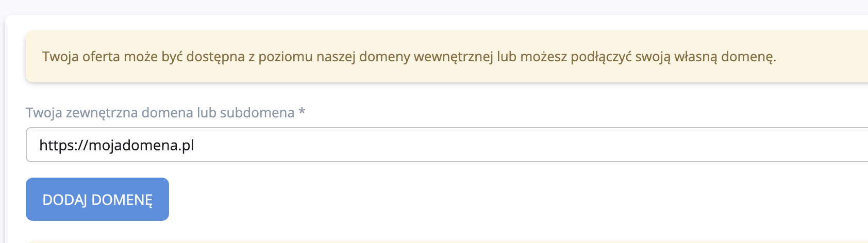Click the required asterisk after subdomena
Screen dimensions: 868x243
[302, 112]
